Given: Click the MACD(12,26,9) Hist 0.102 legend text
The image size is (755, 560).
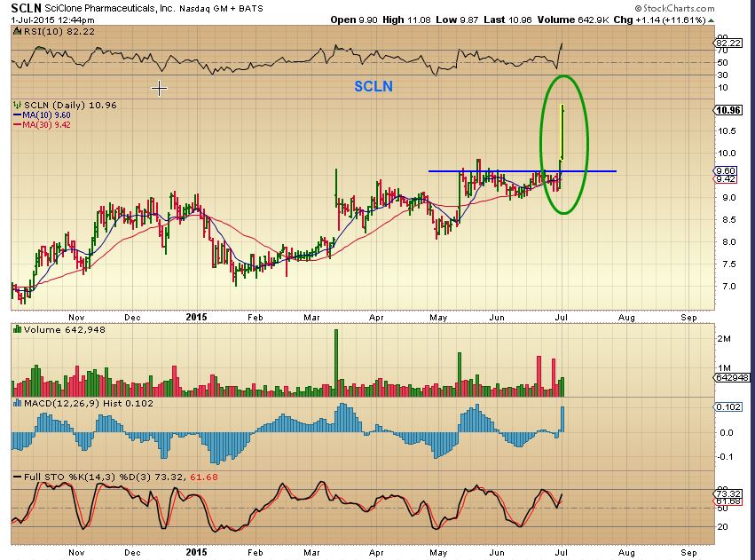Looking at the screenshot, I should click(x=88, y=403).
